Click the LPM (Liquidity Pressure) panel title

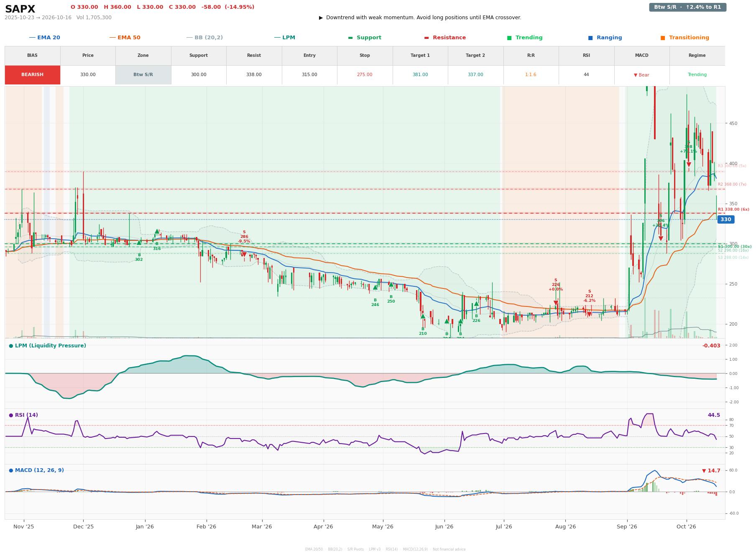pos(48,346)
